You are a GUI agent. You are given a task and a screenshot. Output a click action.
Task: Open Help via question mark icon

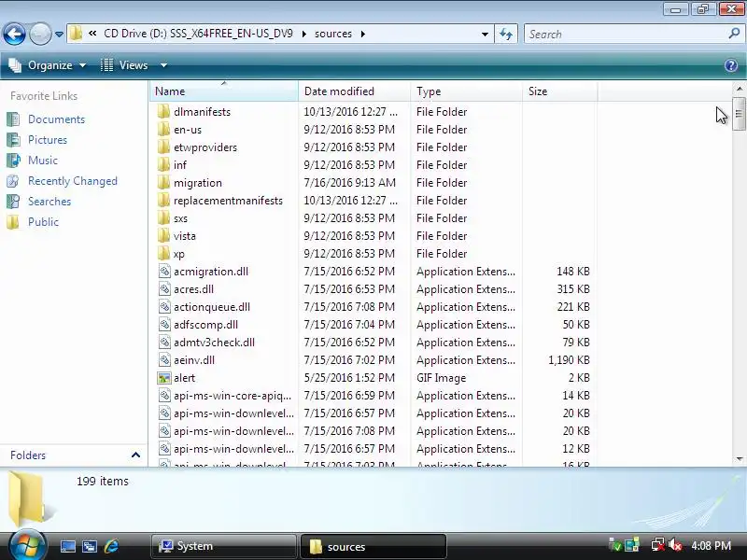click(x=731, y=65)
